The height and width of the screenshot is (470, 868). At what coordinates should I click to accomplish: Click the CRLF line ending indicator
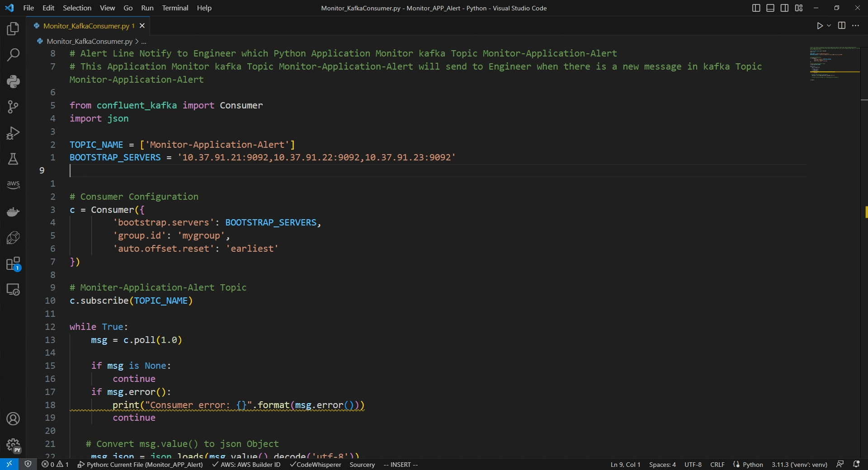click(x=717, y=465)
